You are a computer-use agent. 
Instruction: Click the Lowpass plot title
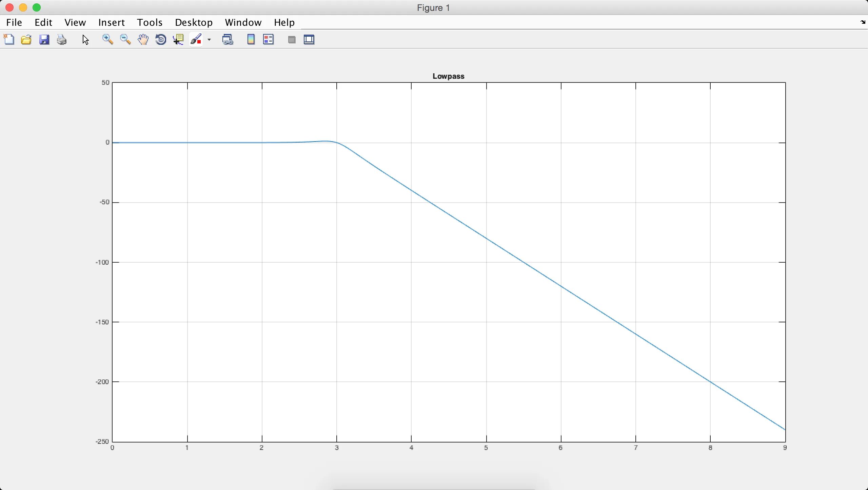448,76
